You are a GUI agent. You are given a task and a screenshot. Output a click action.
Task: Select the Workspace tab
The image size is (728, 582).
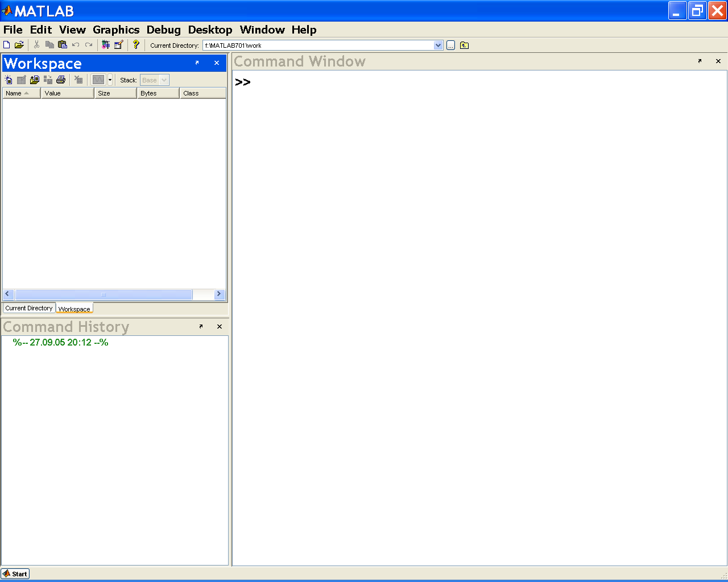(75, 309)
